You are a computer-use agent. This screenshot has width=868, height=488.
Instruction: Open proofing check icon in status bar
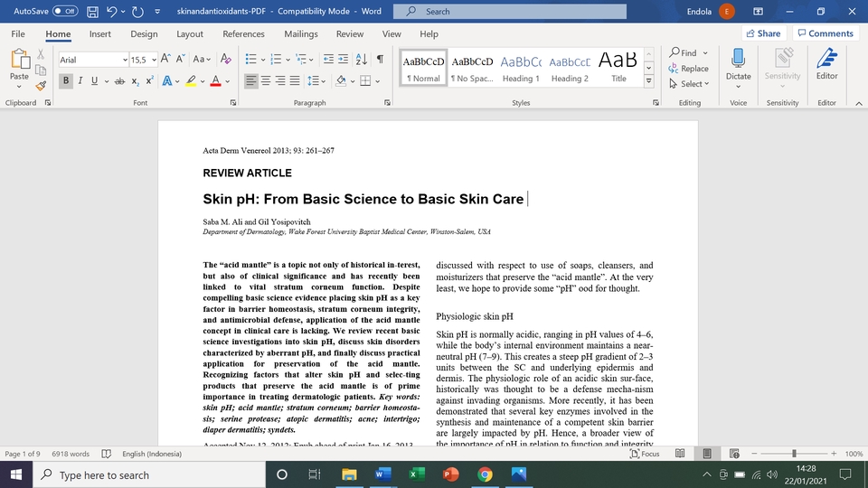click(107, 453)
